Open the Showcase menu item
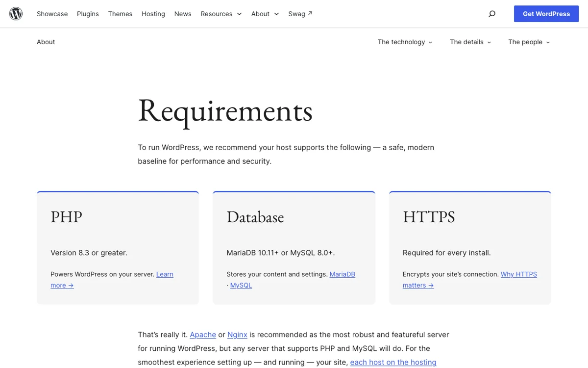 52,14
